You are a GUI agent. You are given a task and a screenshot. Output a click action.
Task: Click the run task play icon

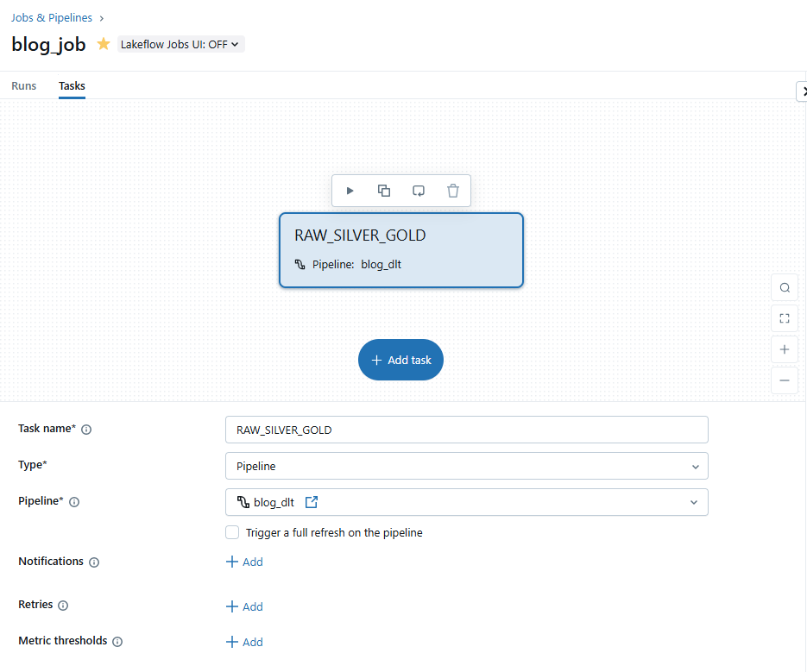click(x=350, y=191)
